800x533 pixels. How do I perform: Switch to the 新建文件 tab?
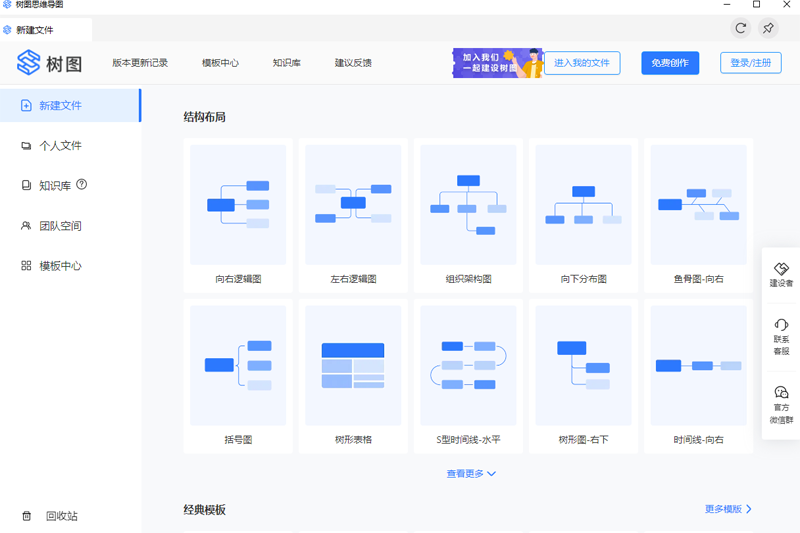coord(36,30)
